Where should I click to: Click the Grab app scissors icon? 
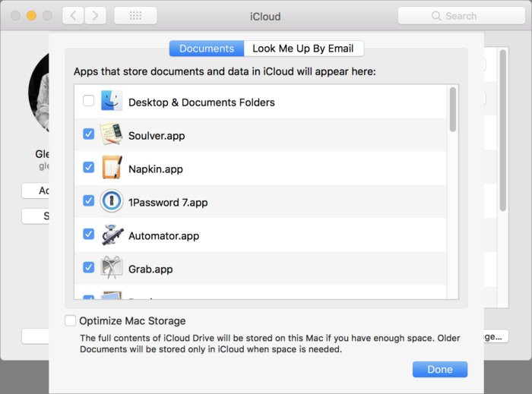coord(112,267)
